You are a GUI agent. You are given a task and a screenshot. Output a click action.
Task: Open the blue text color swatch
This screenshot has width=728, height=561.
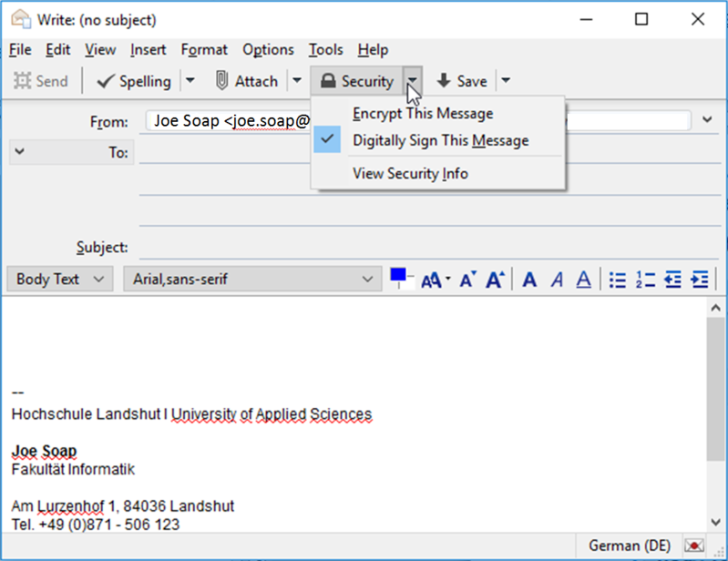[x=397, y=275]
